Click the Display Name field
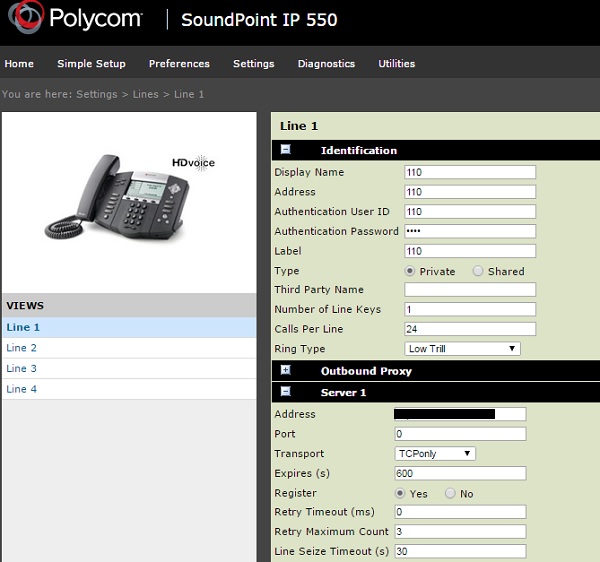The image size is (600, 562). coord(470,172)
